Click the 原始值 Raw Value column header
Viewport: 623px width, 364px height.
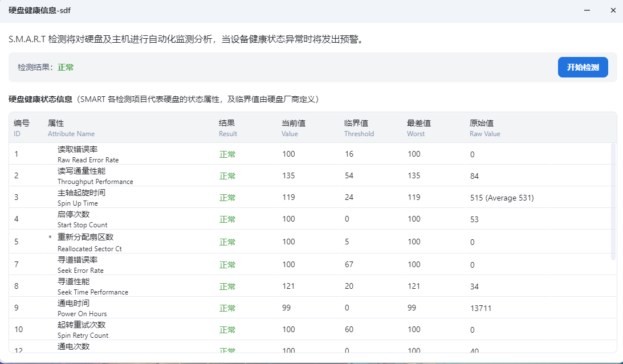pyautogui.click(x=484, y=128)
